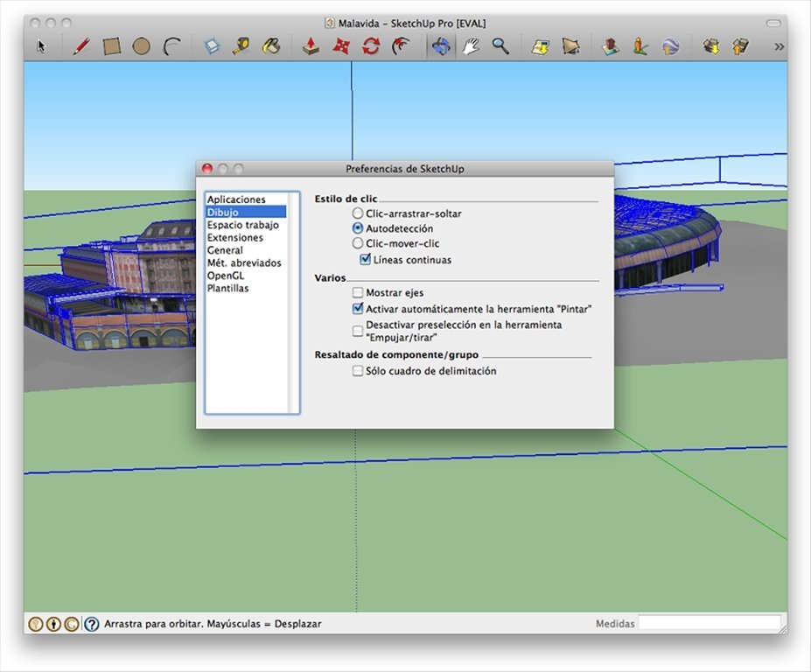Select the Rotate tool
This screenshot has width=811, height=672.
point(371,46)
